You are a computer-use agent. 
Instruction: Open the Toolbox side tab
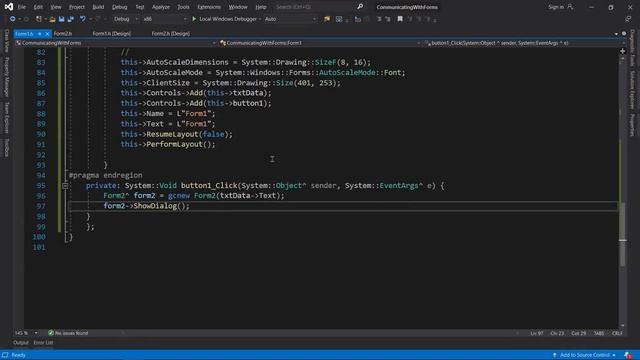click(x=7, y=147)
